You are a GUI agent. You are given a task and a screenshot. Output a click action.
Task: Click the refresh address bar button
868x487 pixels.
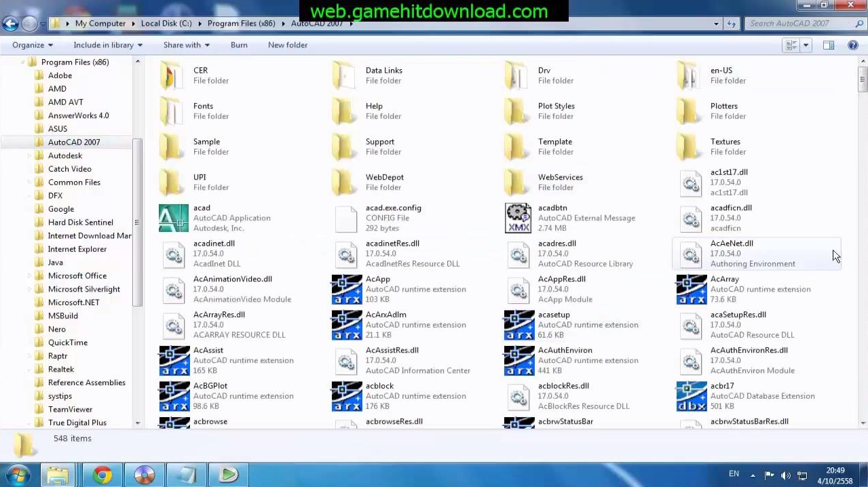(731, 24)
